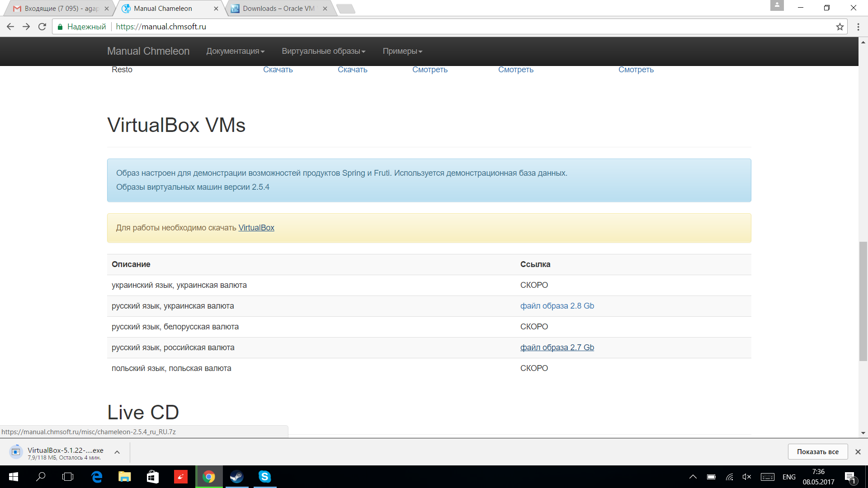Open the Windows Start menu
The image size is (868, 488).
point(14,477)
